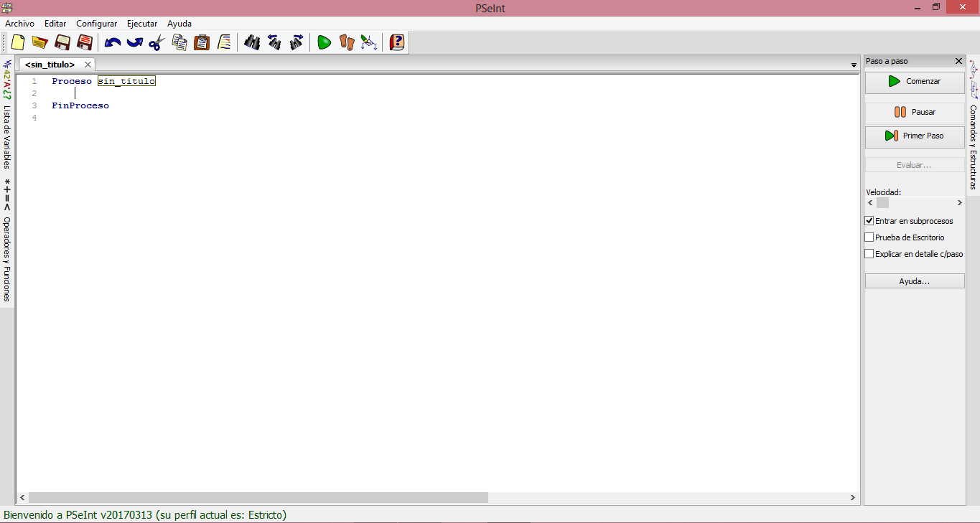Image resolution: width=980 pixels, height=523 pixels.
Task: Decrease Velocidad with the left arrow
Action: [871, 203]
